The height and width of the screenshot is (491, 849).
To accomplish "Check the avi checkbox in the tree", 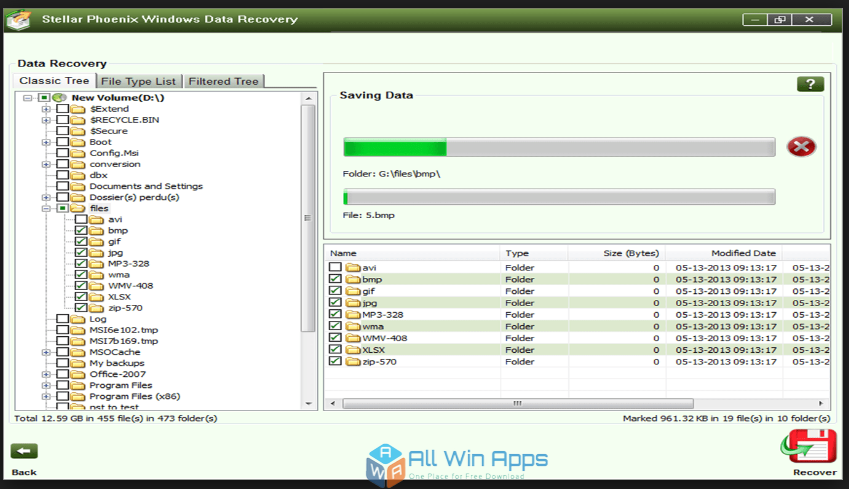I will (81, 219).
